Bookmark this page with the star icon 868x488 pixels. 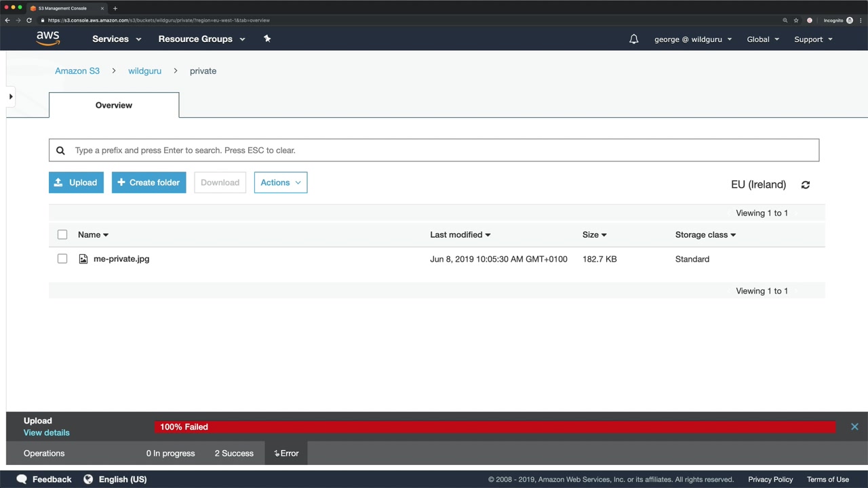[x=796, y=20]
